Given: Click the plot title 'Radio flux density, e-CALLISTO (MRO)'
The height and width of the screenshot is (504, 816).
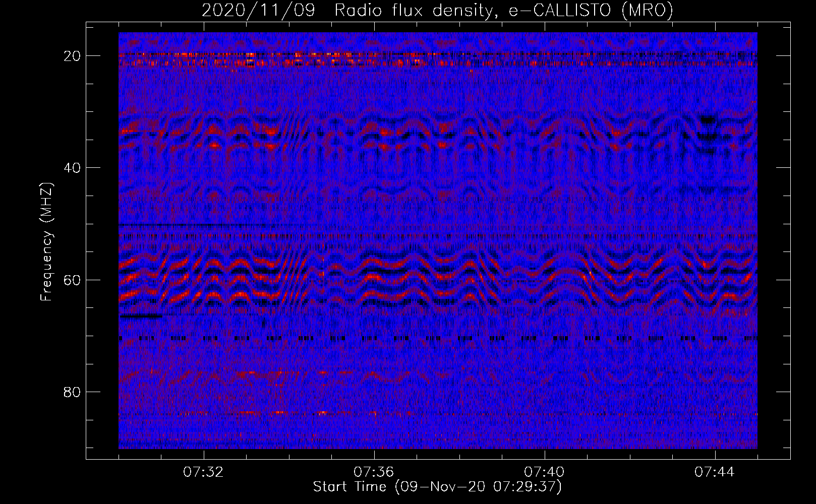Looking at the screenshot, I should pyautogui.click(x=504, y=10).
